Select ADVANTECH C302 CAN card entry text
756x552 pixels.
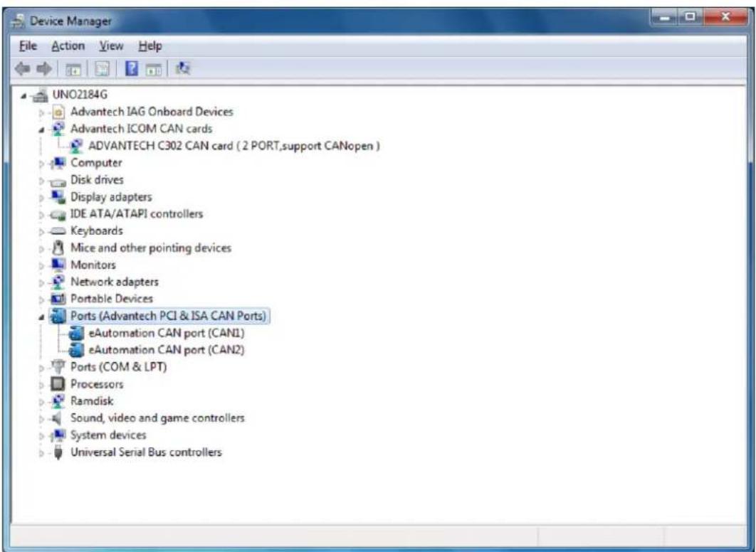(233, 145)
